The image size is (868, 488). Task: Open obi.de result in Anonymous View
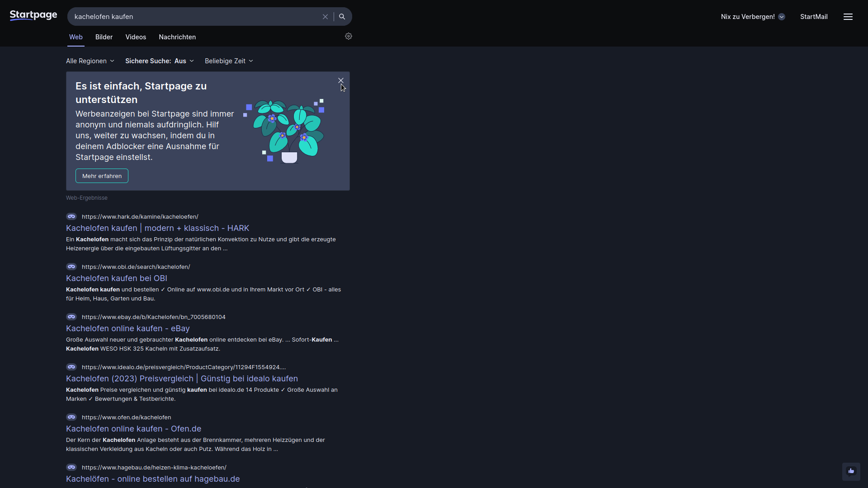(71, 267)
